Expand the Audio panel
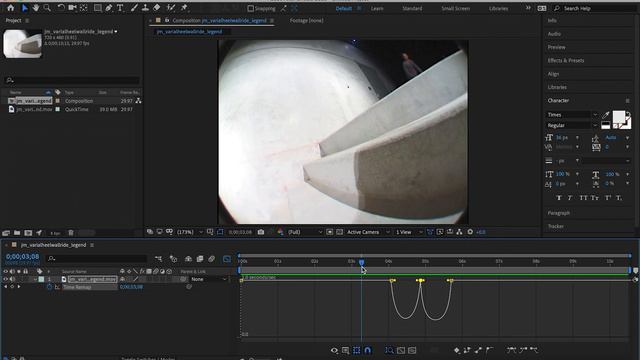640x360 pixels. coord(554,34)
